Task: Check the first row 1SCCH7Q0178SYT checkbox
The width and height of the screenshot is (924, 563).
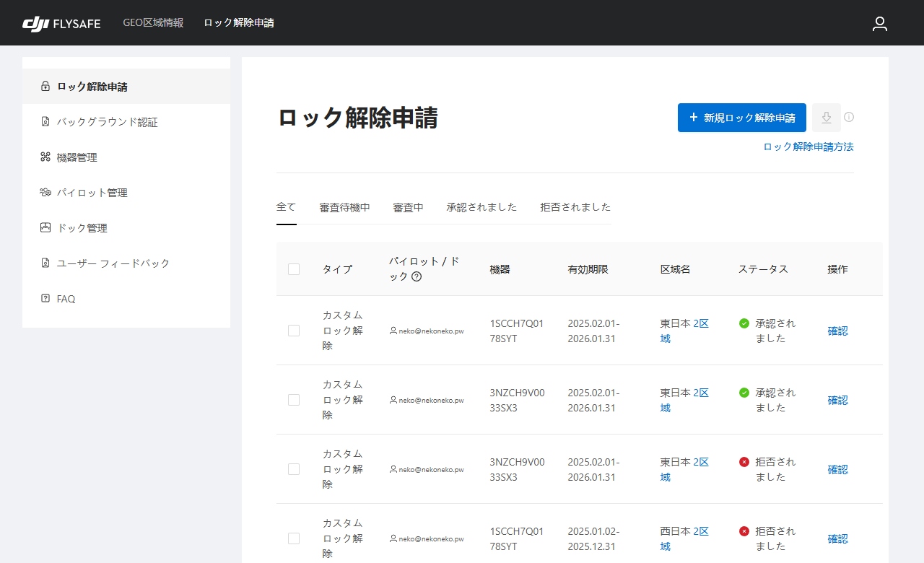Action: click(294, 331)
